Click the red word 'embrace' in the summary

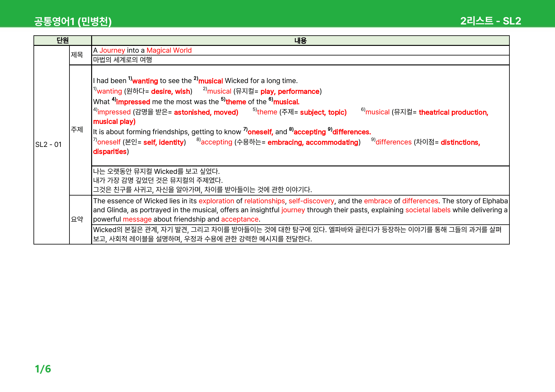coord(378,201)
